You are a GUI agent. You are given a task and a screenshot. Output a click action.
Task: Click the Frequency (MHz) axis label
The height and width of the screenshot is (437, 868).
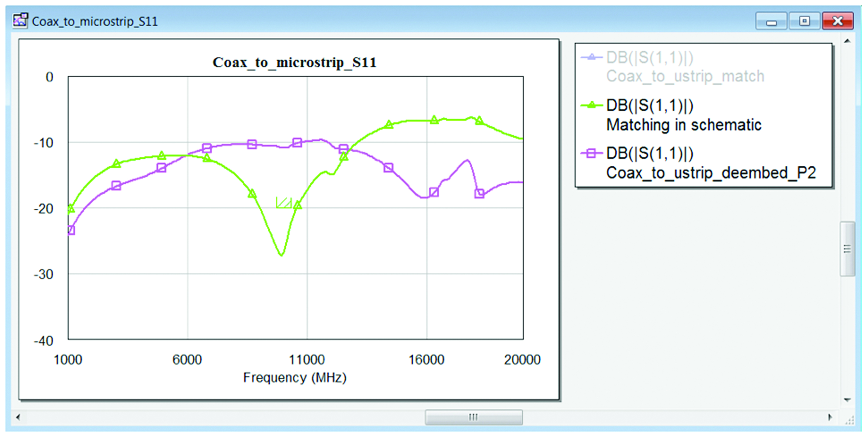pos(295,377)
